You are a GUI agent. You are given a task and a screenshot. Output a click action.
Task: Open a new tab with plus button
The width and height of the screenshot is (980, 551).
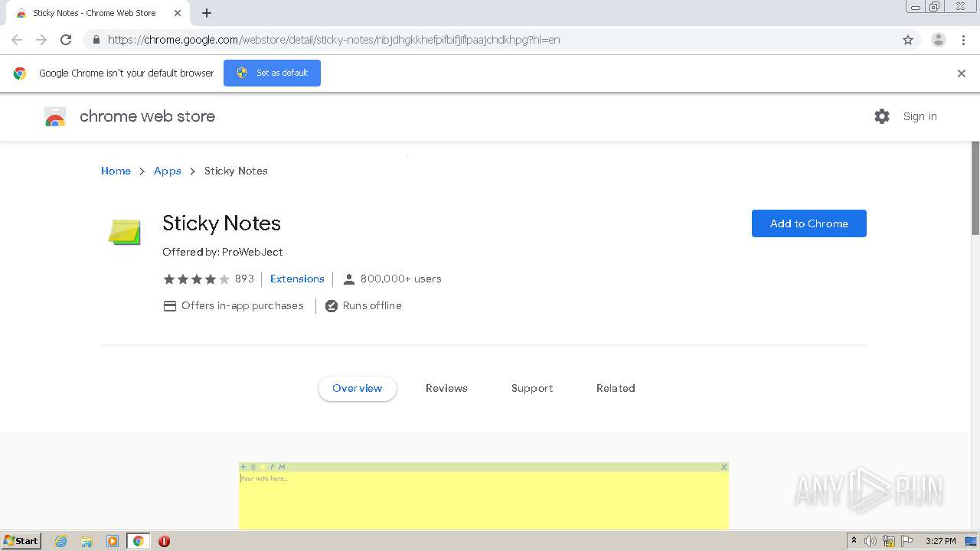[207, 13]
